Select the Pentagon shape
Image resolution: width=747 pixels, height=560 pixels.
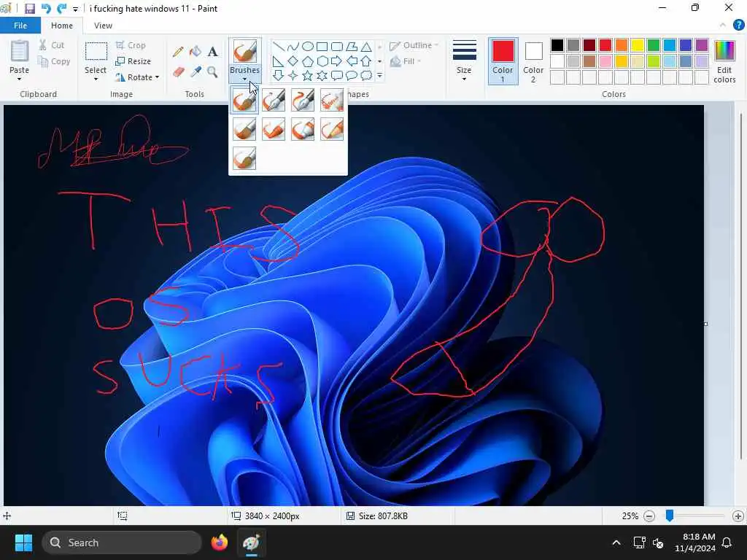(x=308, y=61)
